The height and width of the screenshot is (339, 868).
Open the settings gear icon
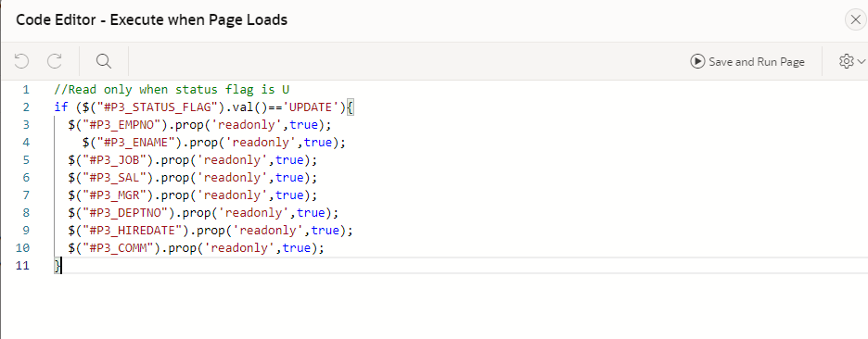pos(846,61)
